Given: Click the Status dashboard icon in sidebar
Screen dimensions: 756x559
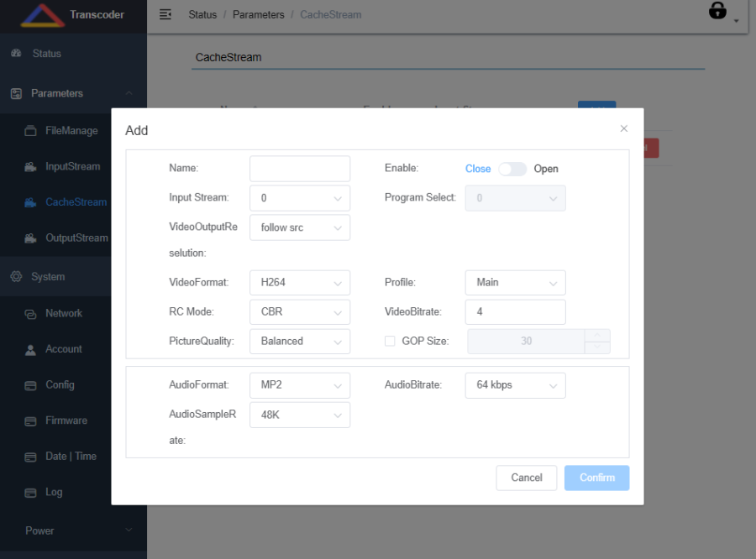Looking at the screenshot, I should (x=16, y=54).
